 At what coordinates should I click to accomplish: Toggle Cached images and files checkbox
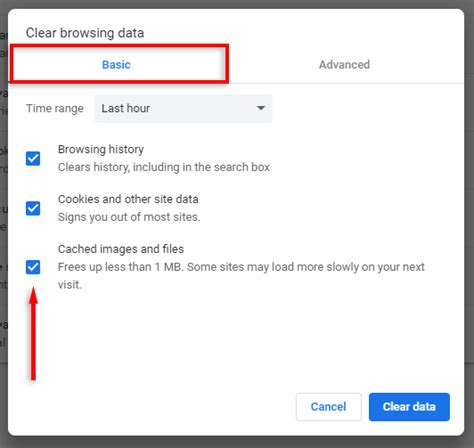[33, 267]
